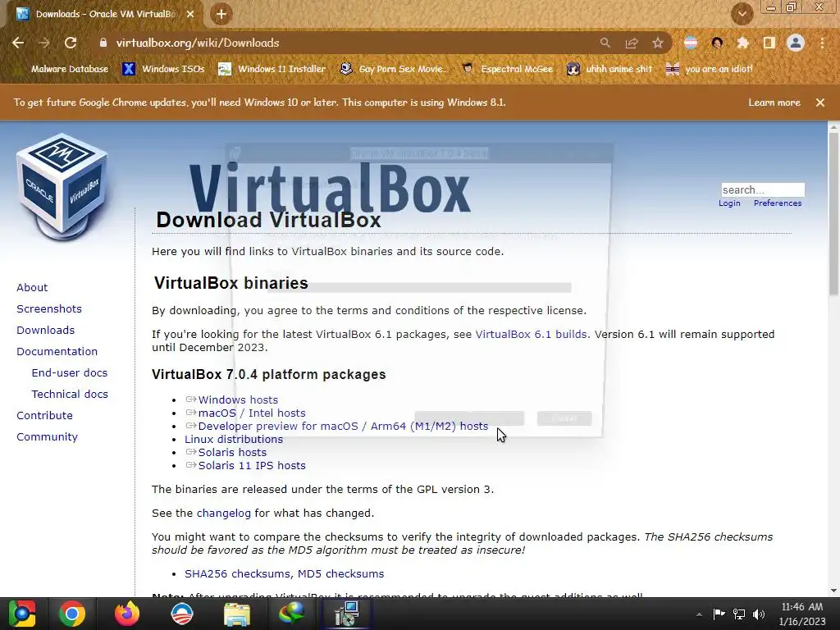
Task: Open Chrome's three-dot menu
Action: pyautogui.click(x=822, y=43)
